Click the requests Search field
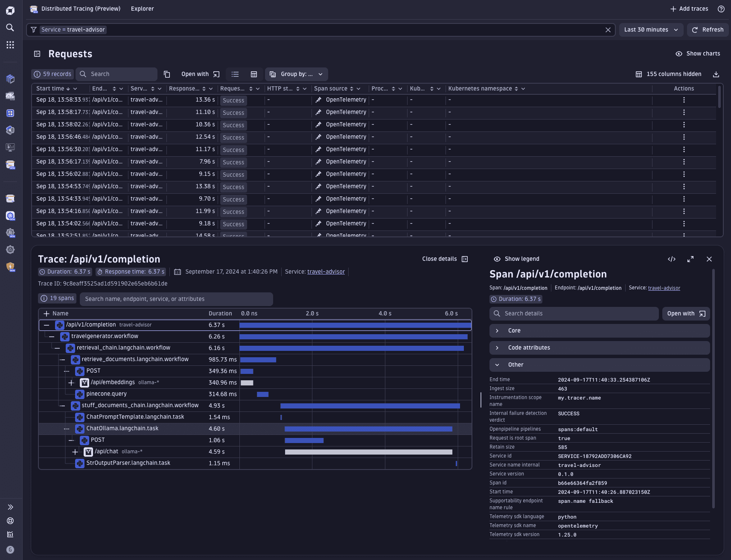 coord(116,74)
